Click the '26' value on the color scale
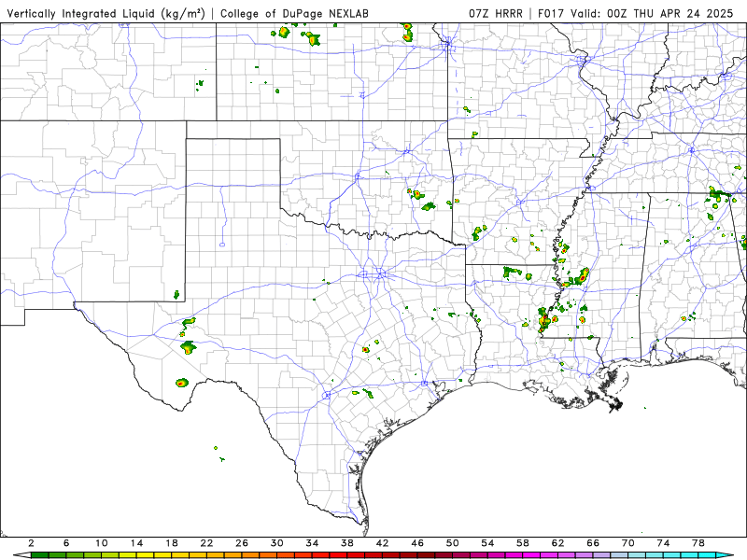The width and height of the screenshot is (747, 560). 242,543
